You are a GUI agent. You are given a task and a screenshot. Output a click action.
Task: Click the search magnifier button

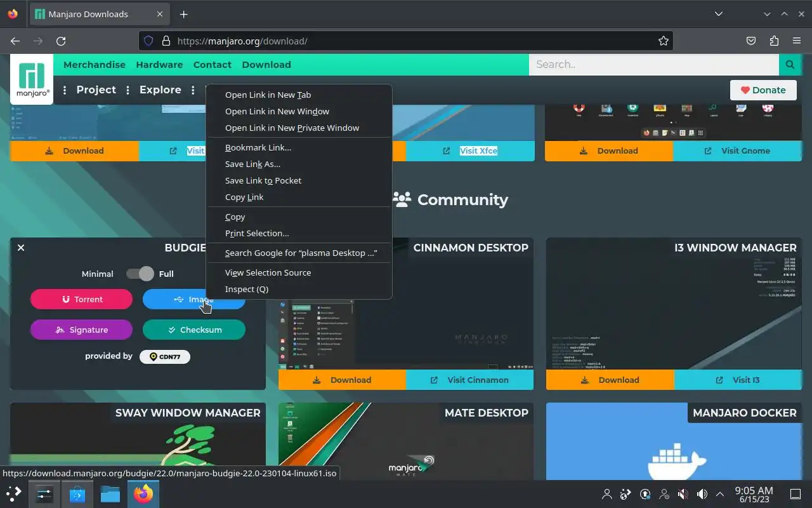point(790,64)
